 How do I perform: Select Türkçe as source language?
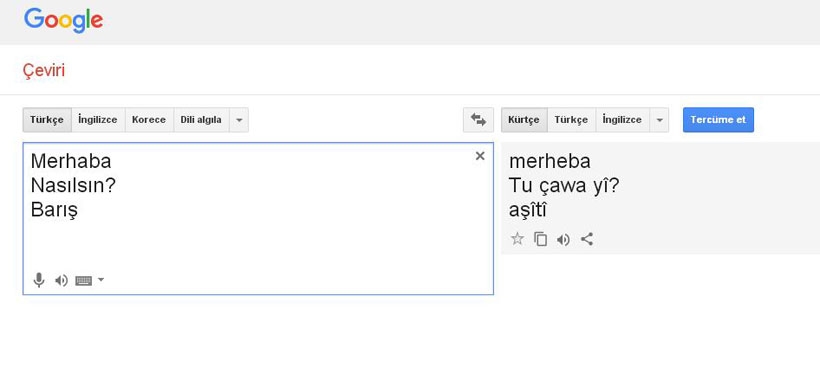coord(47,120)
